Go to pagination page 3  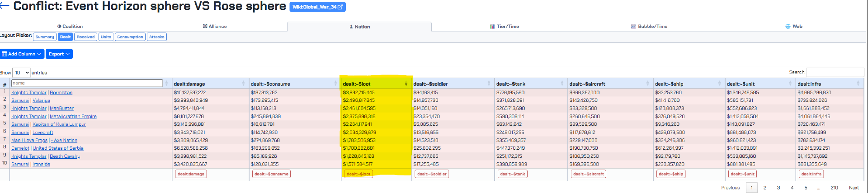pyautogui.click(x=778, y=188)
